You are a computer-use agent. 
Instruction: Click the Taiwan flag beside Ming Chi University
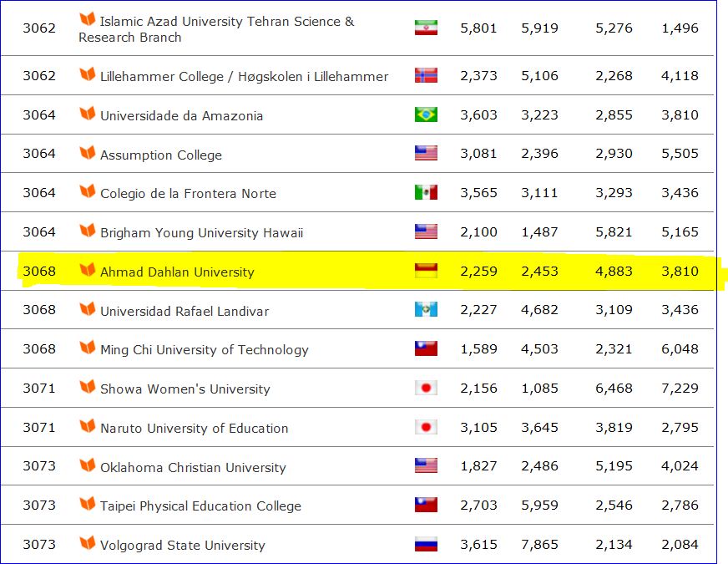(426, 348)
